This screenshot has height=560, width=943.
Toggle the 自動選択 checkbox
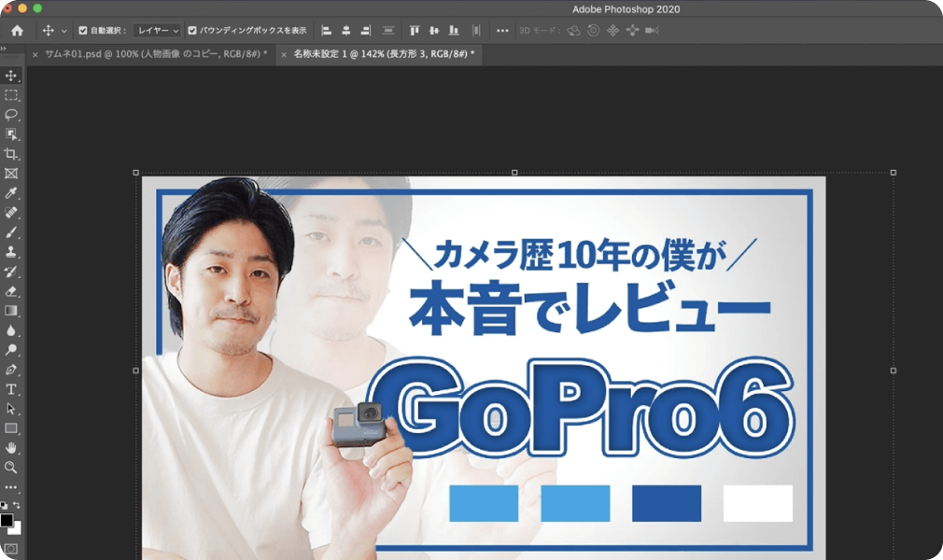click(x=83, y=31)
